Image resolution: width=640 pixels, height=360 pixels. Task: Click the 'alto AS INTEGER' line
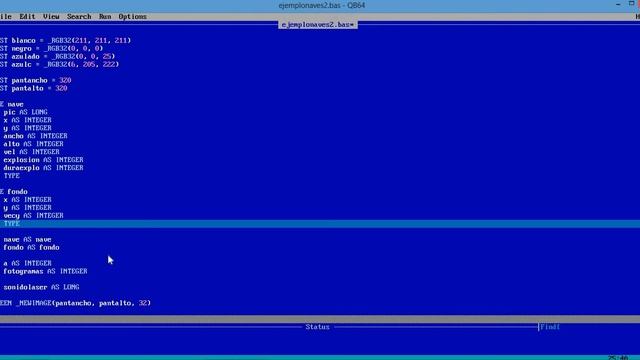[x=33, y=144]
